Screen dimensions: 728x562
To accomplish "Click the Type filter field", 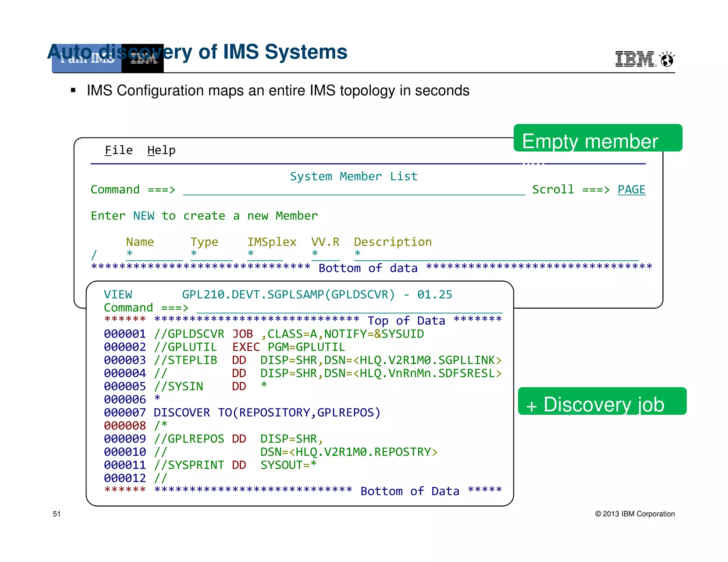I will 211,255.
